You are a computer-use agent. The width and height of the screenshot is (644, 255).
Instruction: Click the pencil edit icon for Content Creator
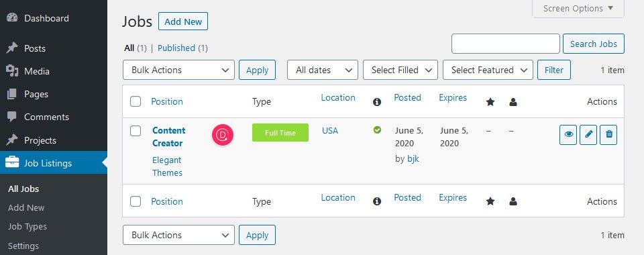tap(588, 135)
